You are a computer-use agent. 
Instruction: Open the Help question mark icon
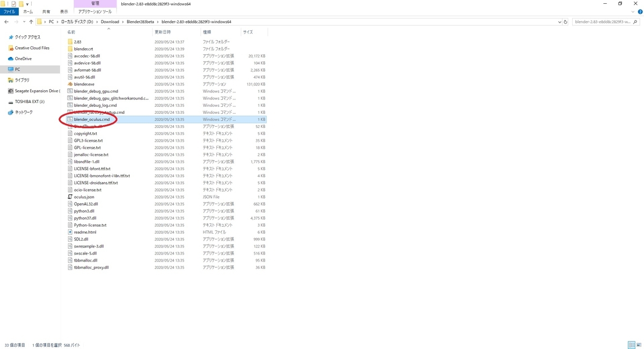click(x=640, y=11)
